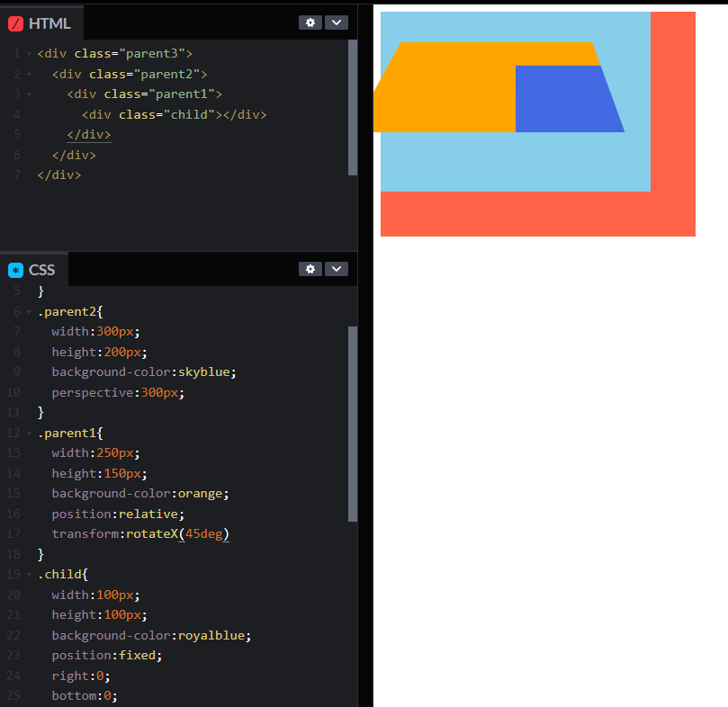728x707 pixels.
Task: Click the '<div class="child"></div>' line
Action: [174, 114]
